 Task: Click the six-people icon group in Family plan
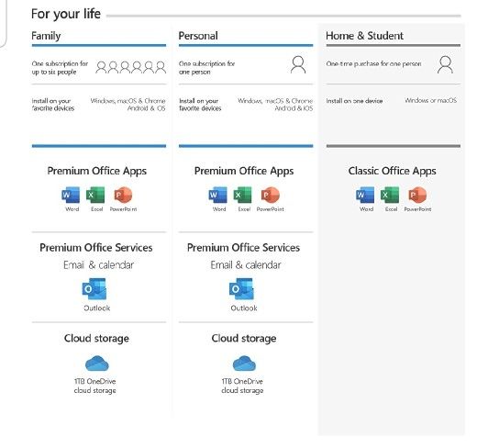tap(131, 67)
